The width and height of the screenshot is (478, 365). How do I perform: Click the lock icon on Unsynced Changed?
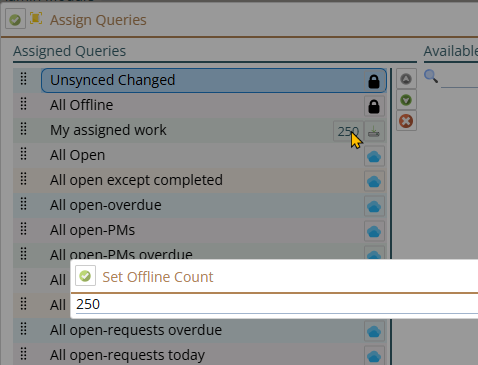(374, 81)
